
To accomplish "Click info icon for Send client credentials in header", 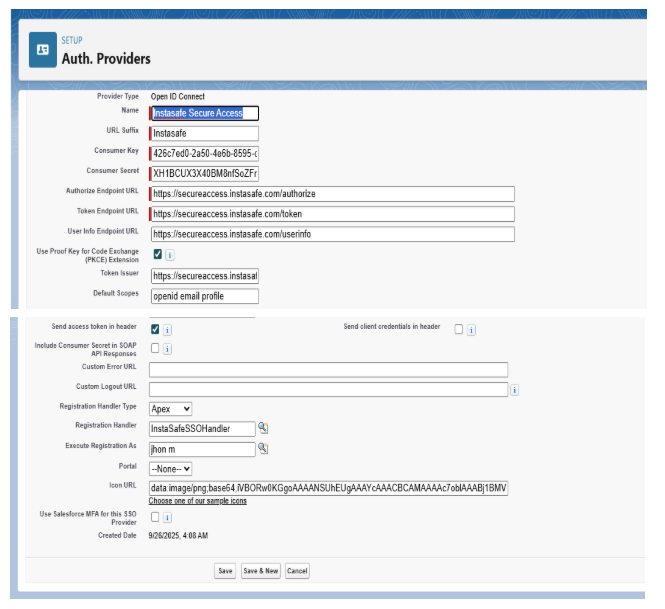I will [x=471, y=330].
